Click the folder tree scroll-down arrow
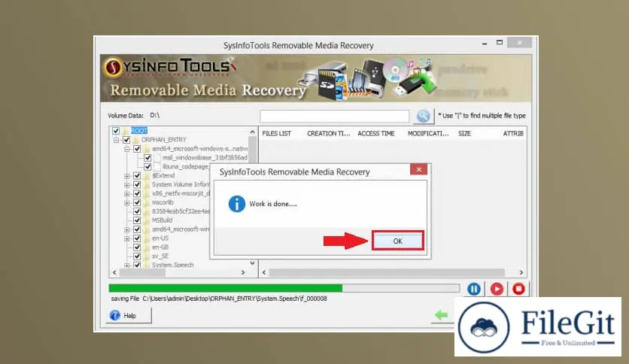 pyautogui.click(x=252, y=263)
